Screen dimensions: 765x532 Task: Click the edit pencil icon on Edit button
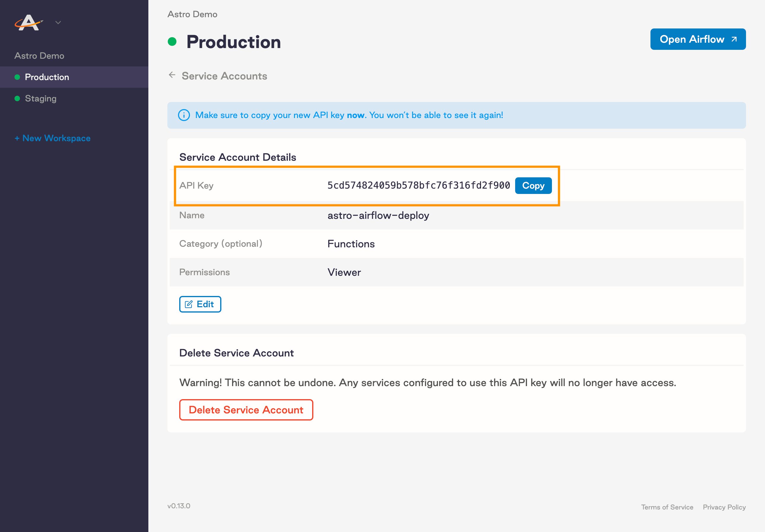pyautogui.click(x=190, y=304)
